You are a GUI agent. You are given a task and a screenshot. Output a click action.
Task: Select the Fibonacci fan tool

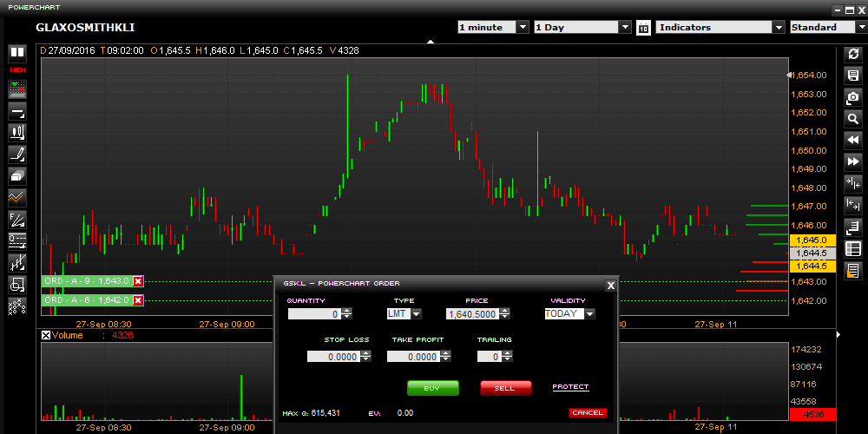(x=17, y=220)
